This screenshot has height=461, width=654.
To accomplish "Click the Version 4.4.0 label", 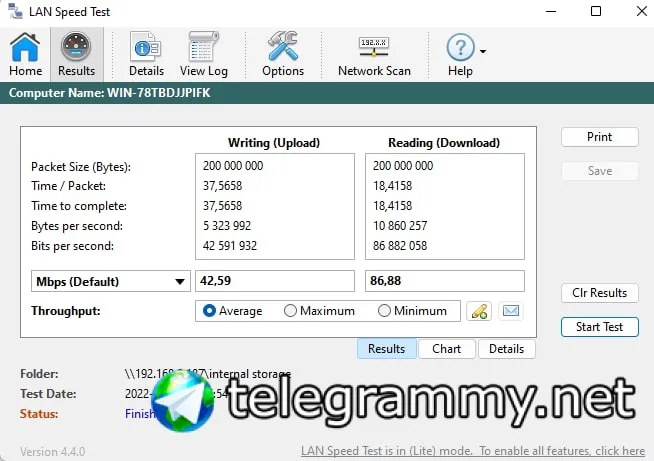I will (x=53, y=452).
